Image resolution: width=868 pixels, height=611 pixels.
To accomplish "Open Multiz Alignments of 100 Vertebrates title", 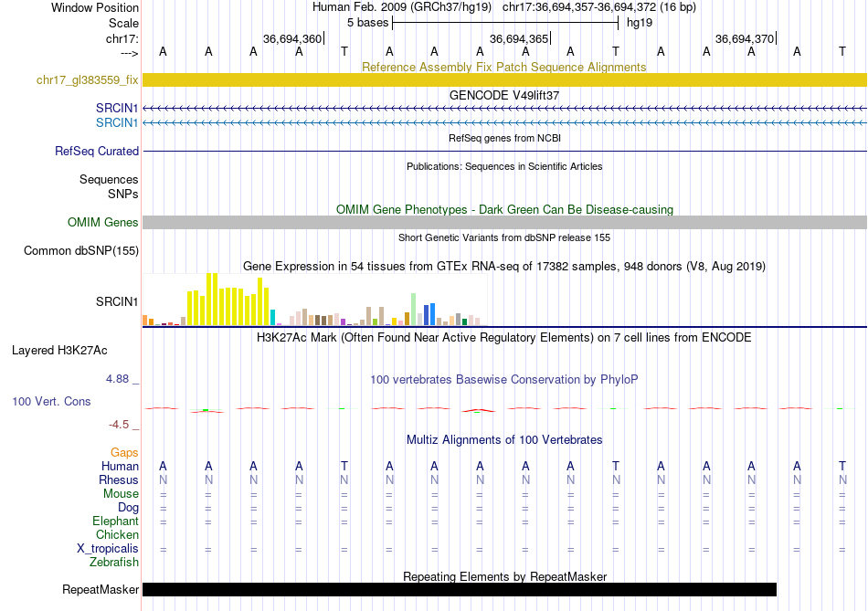I will pos(504,440).
